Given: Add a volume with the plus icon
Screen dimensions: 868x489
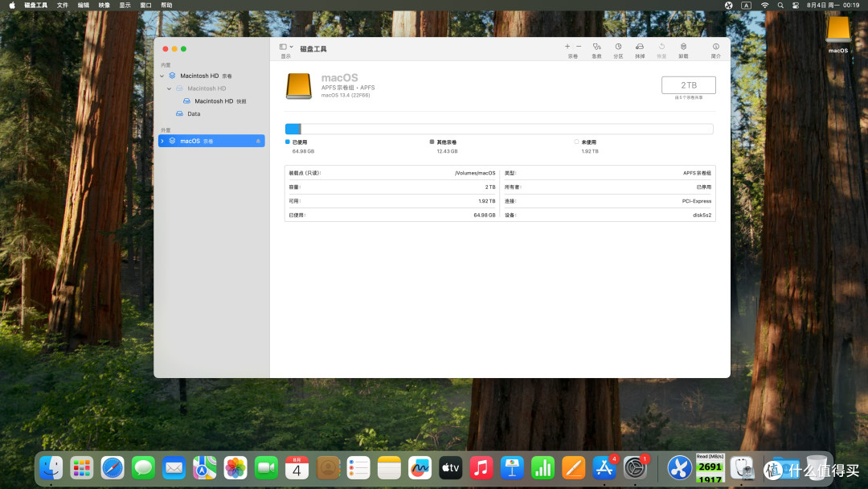Looking at the screenshot, I should coord(567,47).
